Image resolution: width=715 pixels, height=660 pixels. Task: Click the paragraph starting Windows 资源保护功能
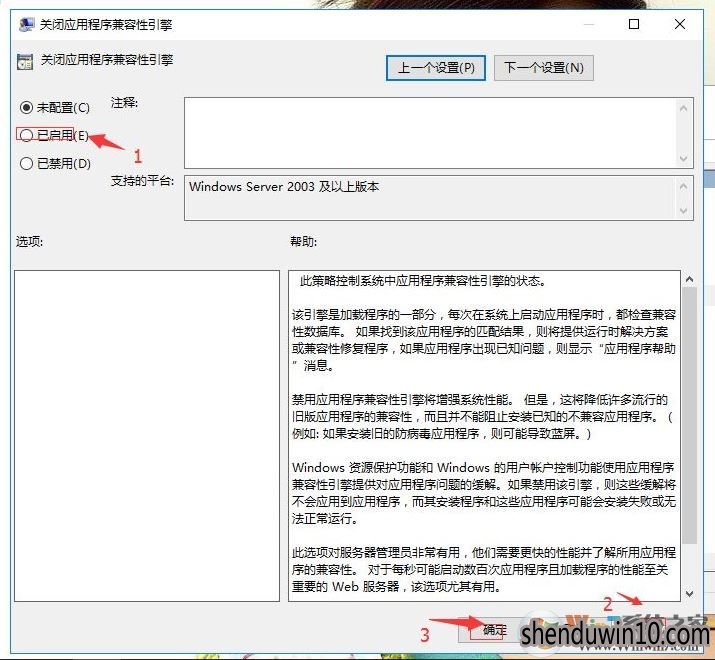484,493
